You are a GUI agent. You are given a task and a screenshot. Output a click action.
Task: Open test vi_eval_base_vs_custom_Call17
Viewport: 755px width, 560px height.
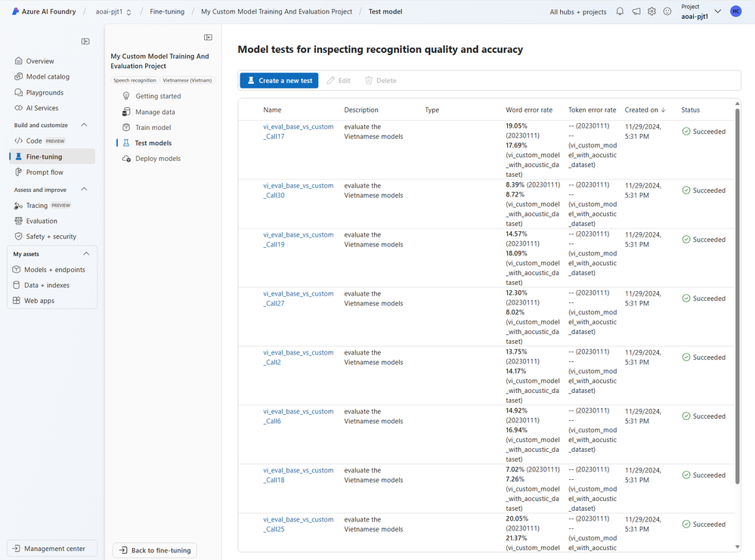click(298, 131)
